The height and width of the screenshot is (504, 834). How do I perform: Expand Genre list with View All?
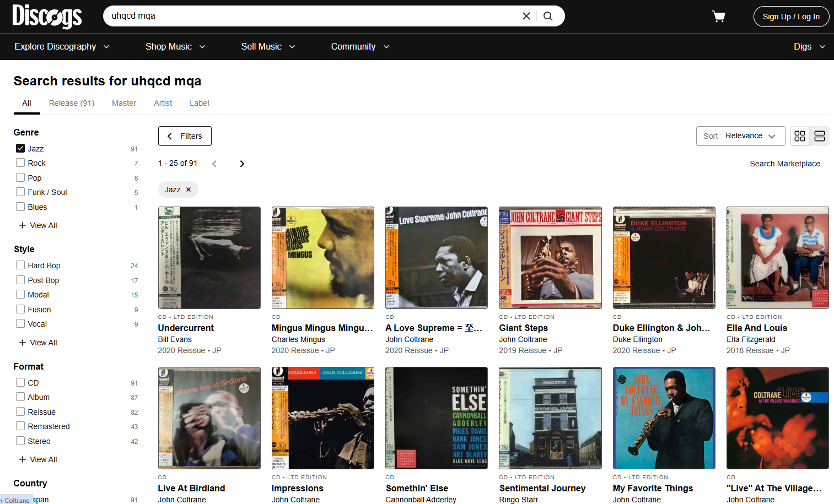[38, 225]
